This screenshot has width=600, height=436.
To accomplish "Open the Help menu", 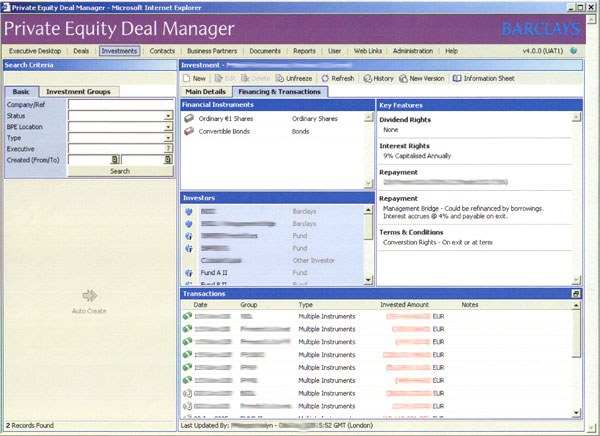I will tap(452, 51).
